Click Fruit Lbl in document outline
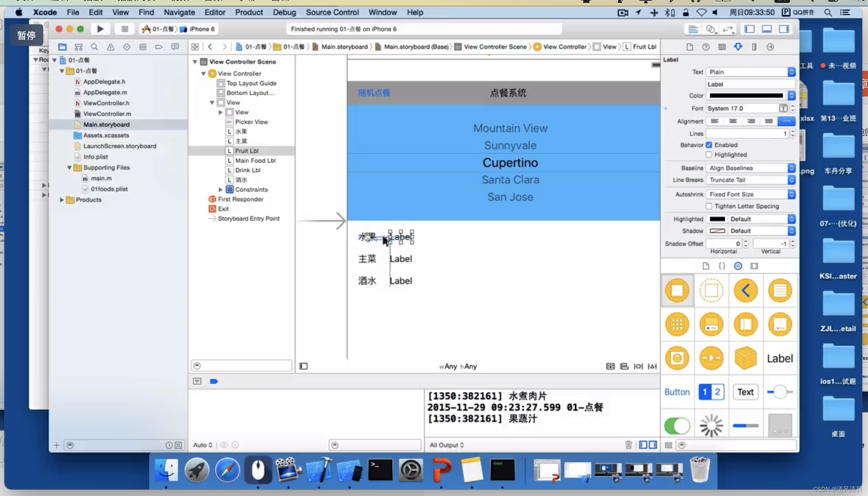Viewport: 868px width, 496px height. pyautogui.click(x=247, y=150)
